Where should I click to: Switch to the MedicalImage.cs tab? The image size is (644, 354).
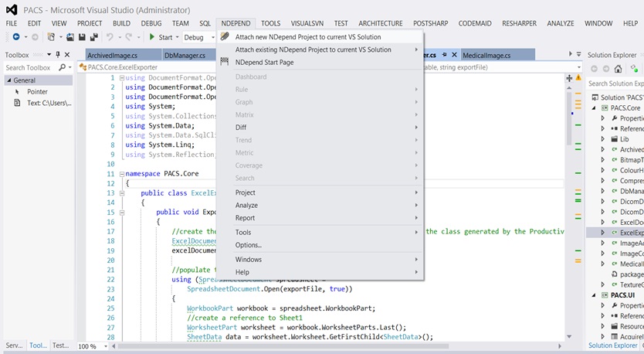point(498,55)
